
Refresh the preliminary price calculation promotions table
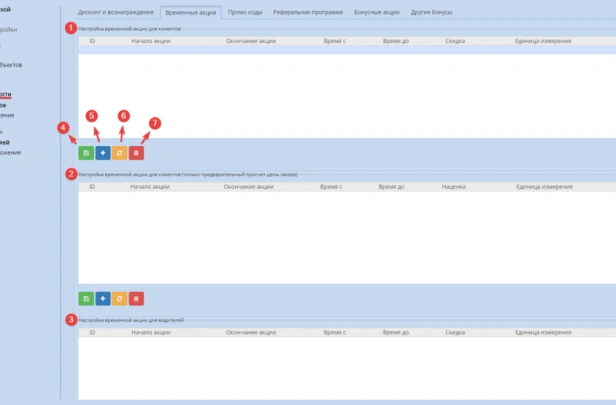pos(119,298)
